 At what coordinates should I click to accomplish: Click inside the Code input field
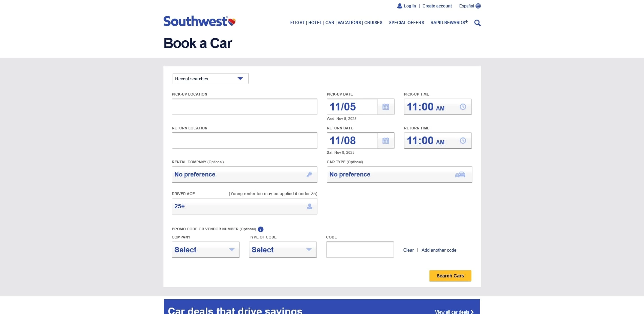pyautogui.click(x=360, y=249)
